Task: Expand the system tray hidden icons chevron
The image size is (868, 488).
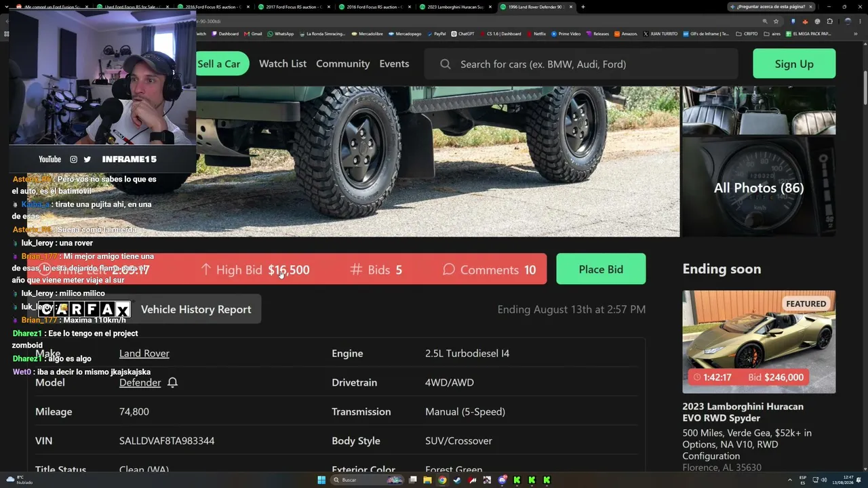Action: tap(789, 480)
